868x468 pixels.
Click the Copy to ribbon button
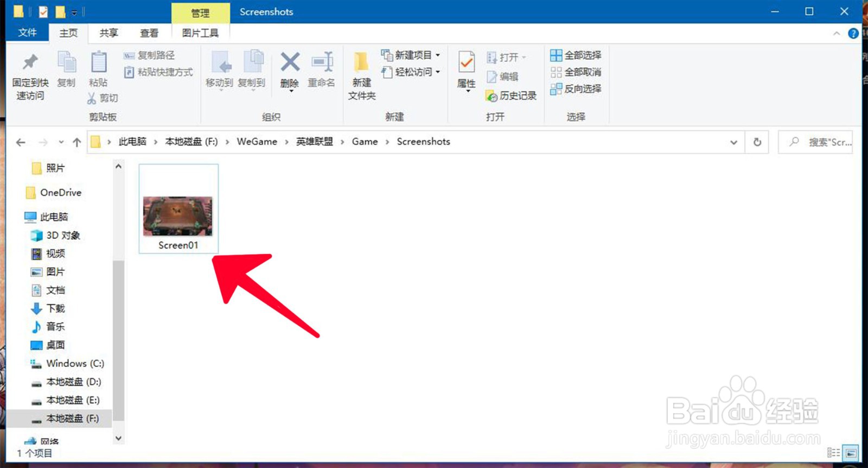click(x=251, y=71)
